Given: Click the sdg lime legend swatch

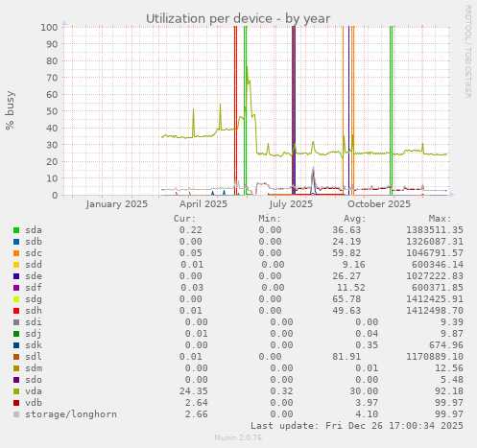Looking at the screenshot, I should pos(16,299).
